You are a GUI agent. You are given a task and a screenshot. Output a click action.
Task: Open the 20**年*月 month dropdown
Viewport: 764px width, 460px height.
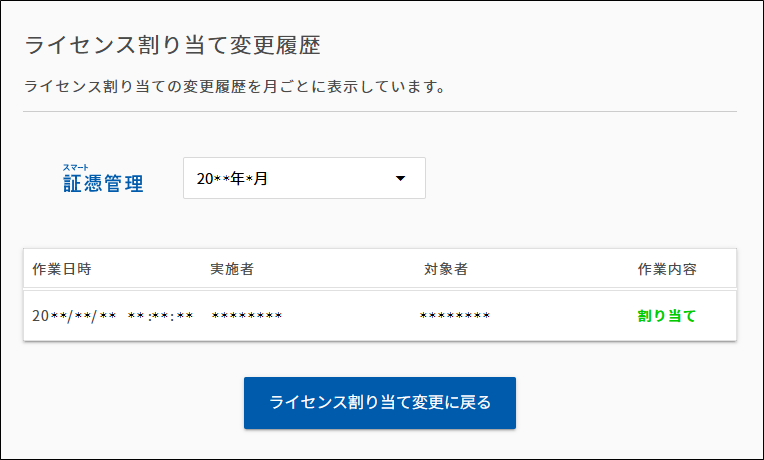[304, 178]
